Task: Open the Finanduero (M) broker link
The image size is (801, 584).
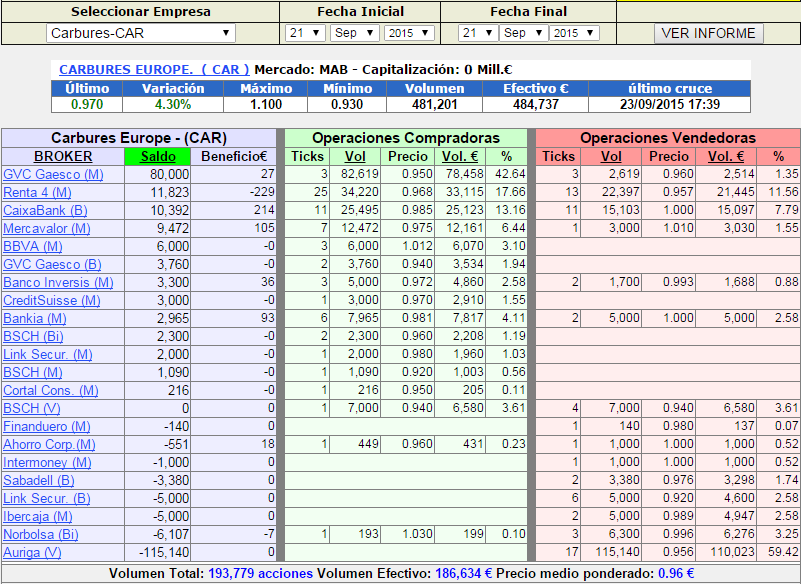Action: pyautogui.click(x=46, y=427)
